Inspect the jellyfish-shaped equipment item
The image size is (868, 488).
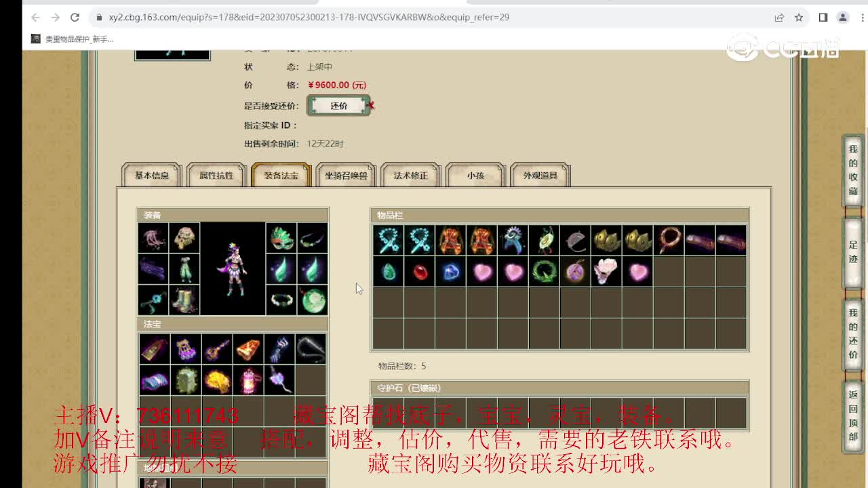(x=153, y=238)
